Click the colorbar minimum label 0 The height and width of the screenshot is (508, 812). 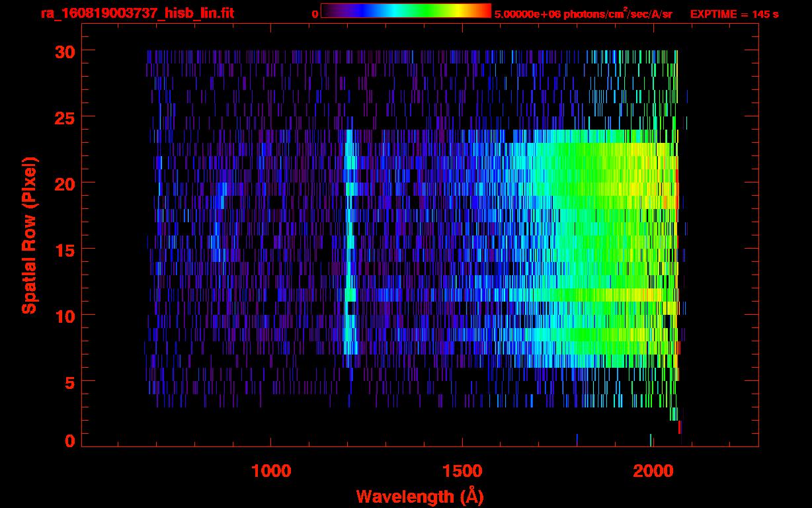click(x=315, y=14)
